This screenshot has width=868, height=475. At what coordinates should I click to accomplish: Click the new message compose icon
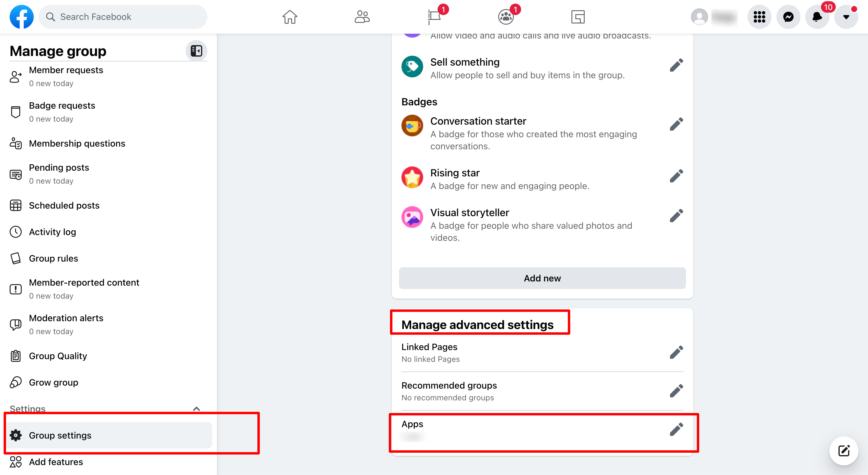pos(843,451)
